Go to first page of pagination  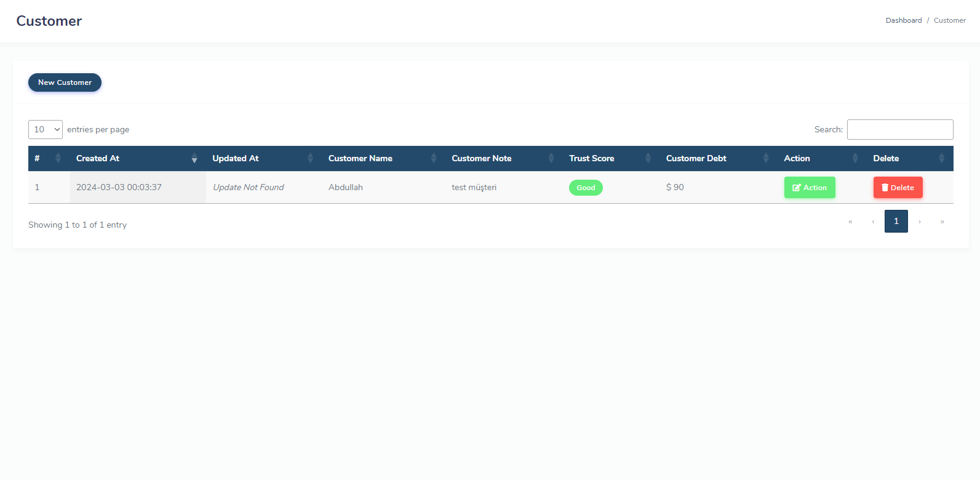coord(850,222)
